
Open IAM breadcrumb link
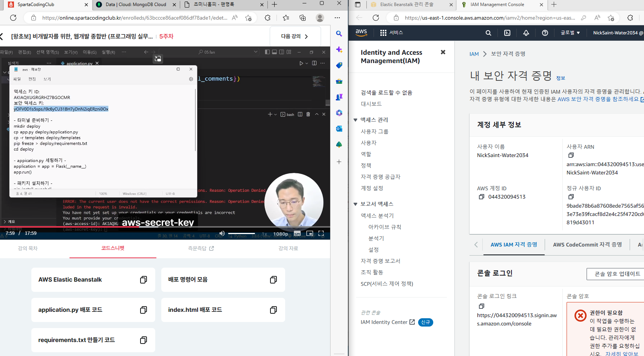click(x=474, y=54)
